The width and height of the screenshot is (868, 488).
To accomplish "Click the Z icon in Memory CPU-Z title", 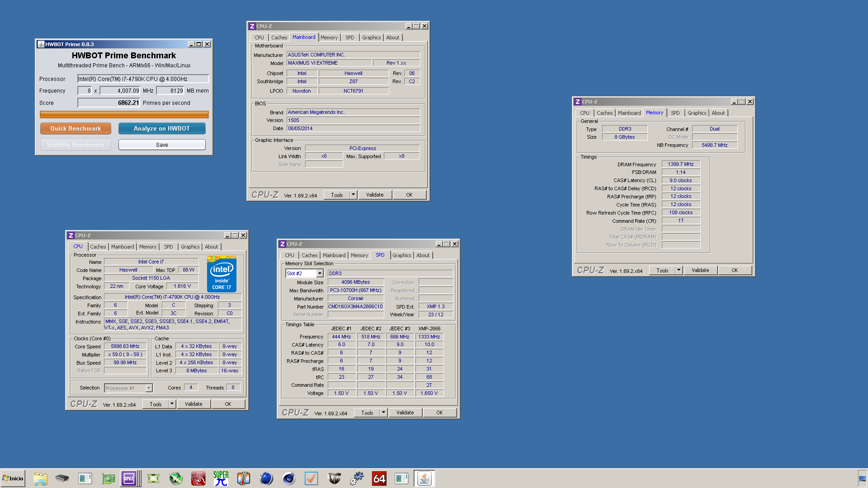I will point(578,102).
